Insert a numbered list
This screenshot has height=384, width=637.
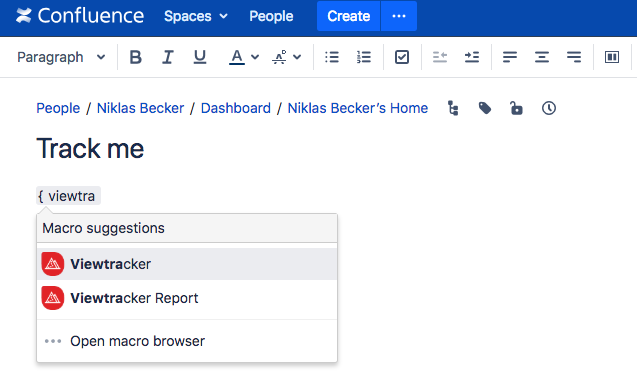(364, 57)
